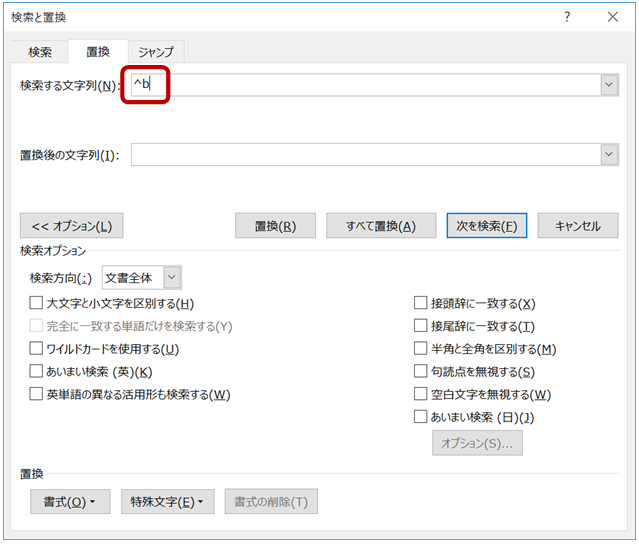
Task: Close the 検索と置換 dialog
Action: point(612,17)
